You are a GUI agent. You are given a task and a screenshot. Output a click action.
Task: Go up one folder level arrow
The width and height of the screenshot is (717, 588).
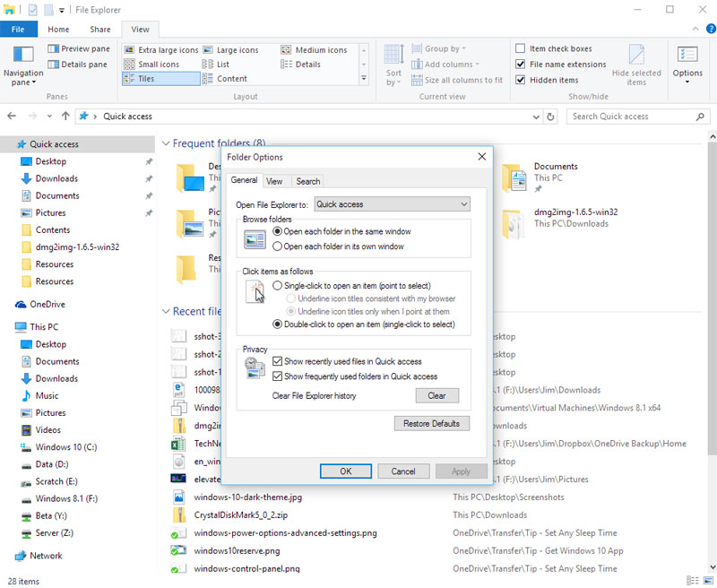pyautogui.click(x=65, y=117)
